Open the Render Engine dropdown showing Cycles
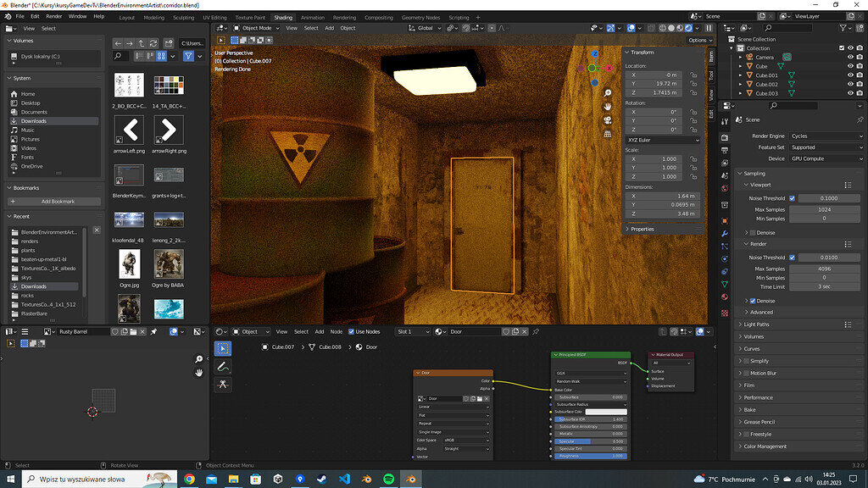Image resolution: width=868 pixels, height=488 pixels. click(x=824, y=136)
